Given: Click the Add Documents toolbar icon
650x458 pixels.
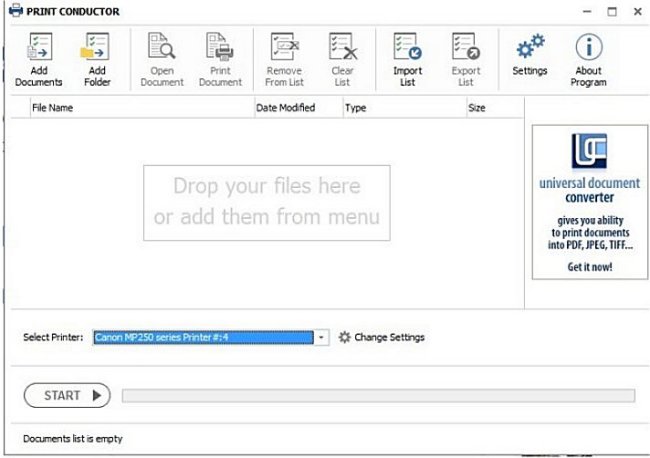Looking at the screenshot, I should pyautogui.click(x=39, y=46).
